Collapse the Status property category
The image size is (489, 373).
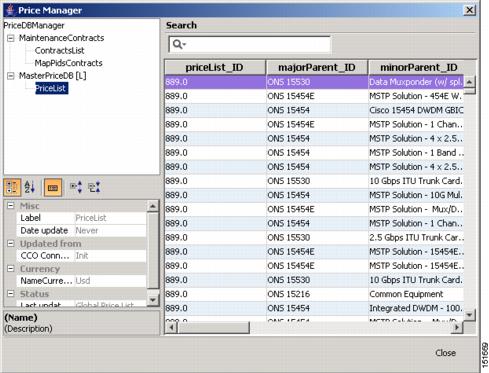pyautogui.click(x=11, y=294)
